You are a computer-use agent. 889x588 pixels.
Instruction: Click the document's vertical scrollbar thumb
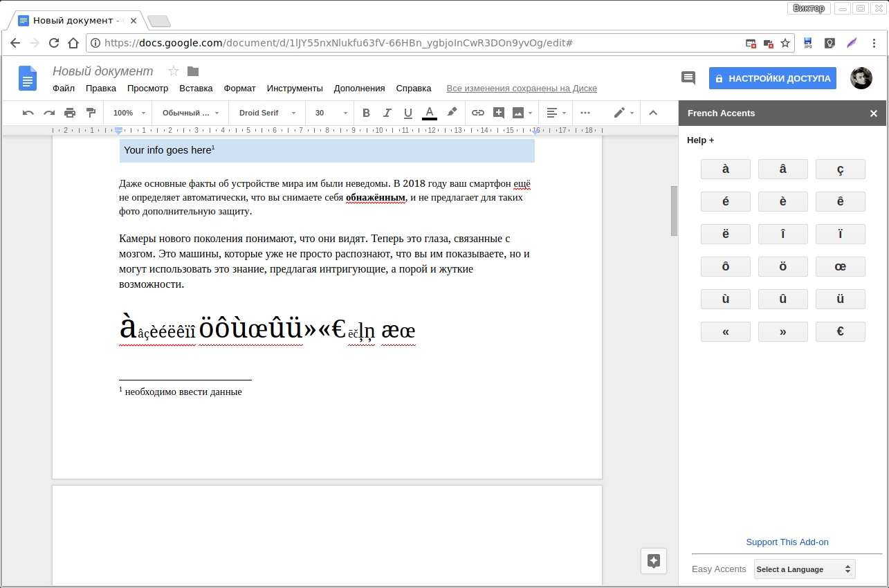point(675,211)
